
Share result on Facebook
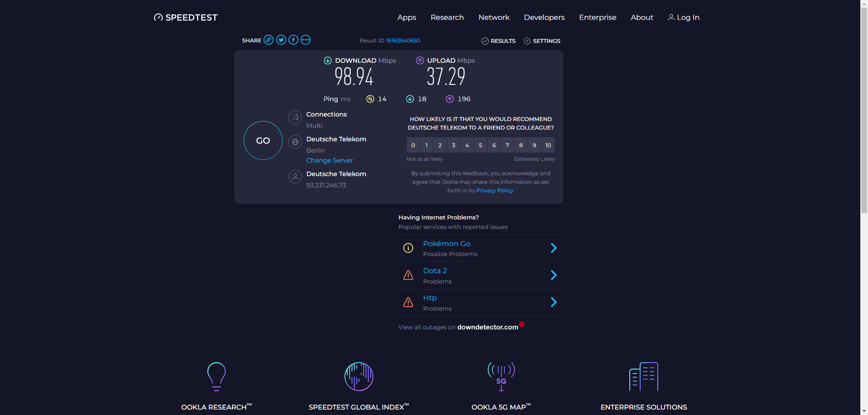click(293, 40)
